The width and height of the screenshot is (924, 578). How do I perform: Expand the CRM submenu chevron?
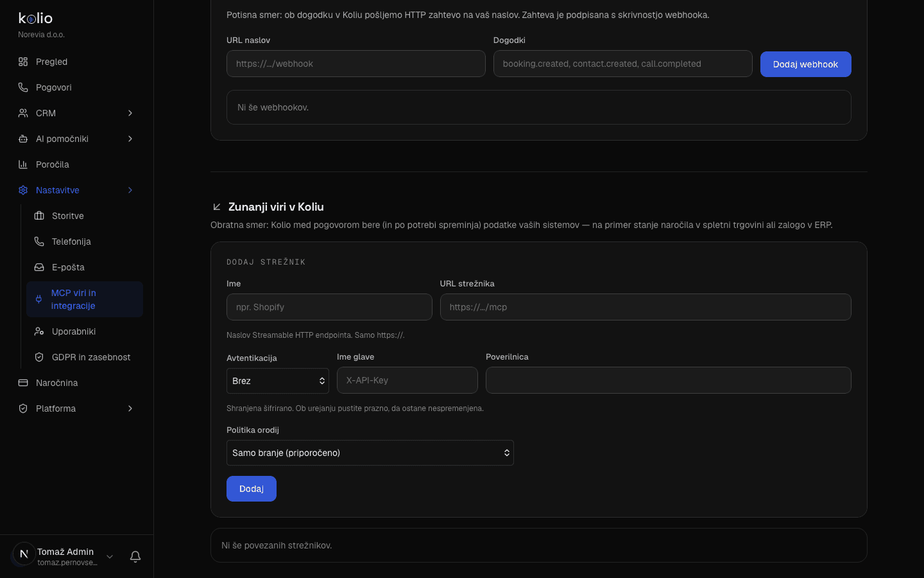(x=130, y=113)
